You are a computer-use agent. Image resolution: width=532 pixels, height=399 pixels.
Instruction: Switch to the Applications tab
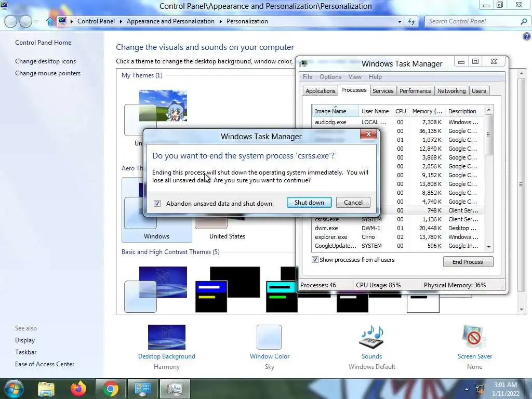click(320, 91)
